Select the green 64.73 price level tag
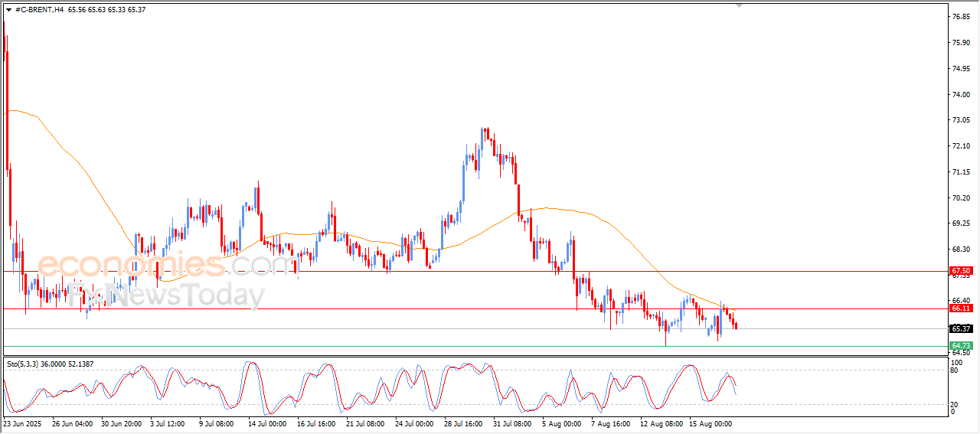Viewport: 980px width, 434px height. coord(961,346)
